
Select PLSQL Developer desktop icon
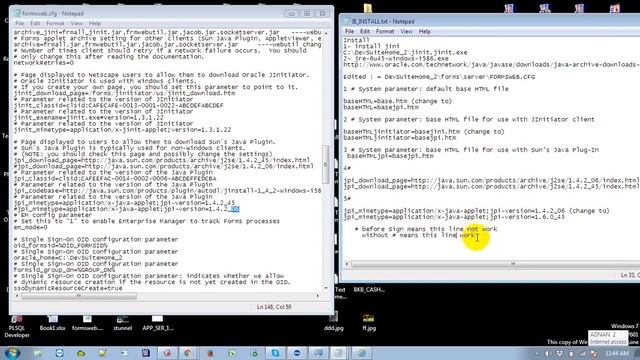coord(17,326)
